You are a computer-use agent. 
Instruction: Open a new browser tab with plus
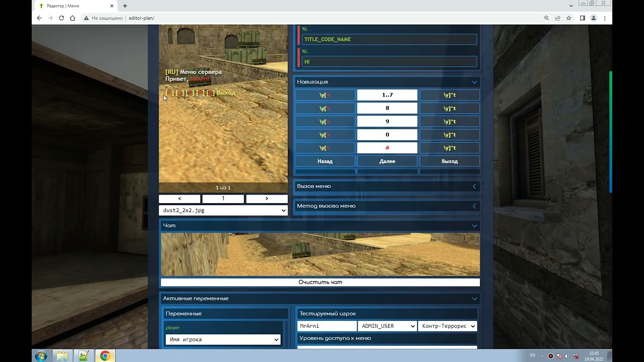coord(125,6)
